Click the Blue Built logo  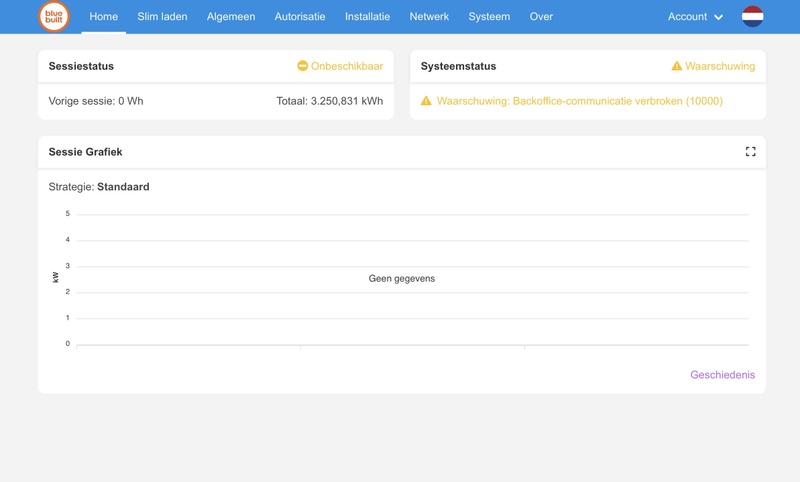coord(54,16)
